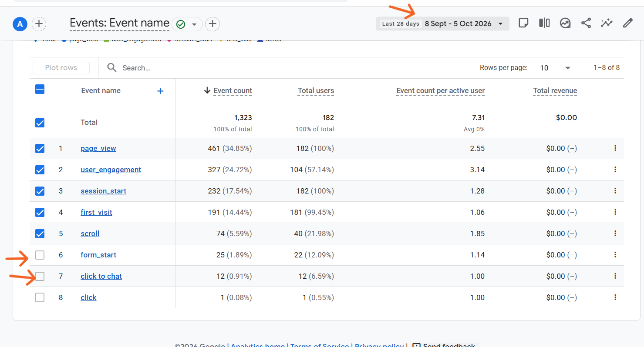644x347 pixels.
Task: Open more options menu for click row
Action: tap(615, 297)
